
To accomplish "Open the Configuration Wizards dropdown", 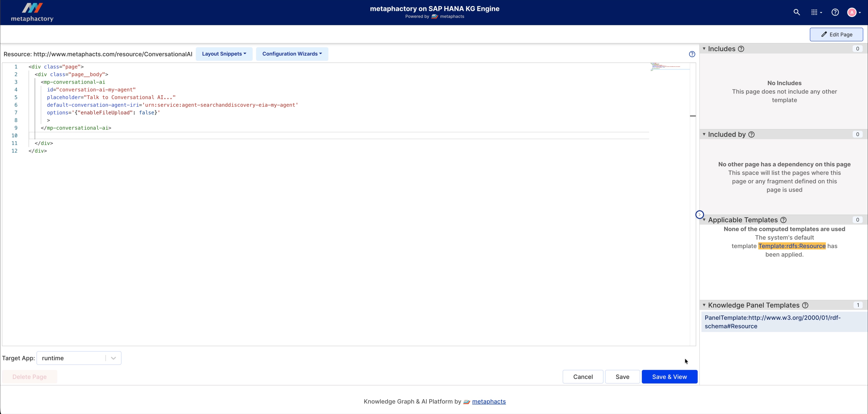I will click(292, 54).
